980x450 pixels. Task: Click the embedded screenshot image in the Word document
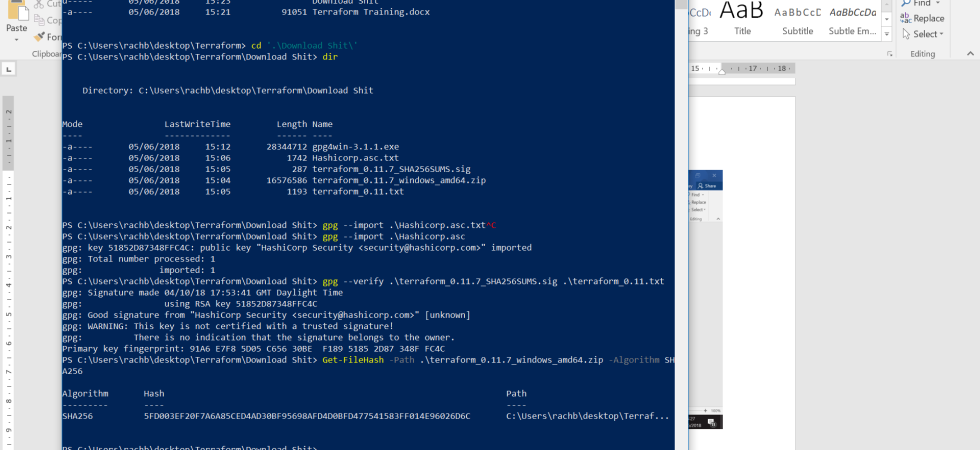click(x=705, y=299)
